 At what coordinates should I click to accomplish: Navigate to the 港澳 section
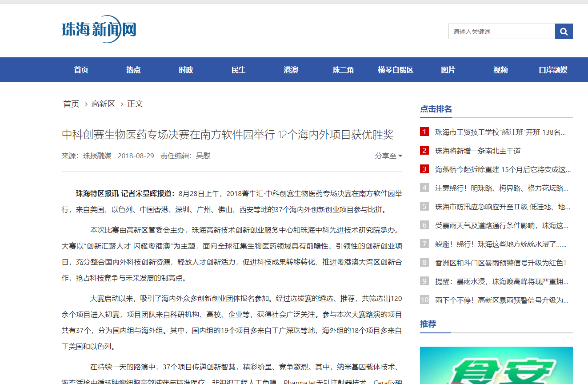click(x=291, y=70)
